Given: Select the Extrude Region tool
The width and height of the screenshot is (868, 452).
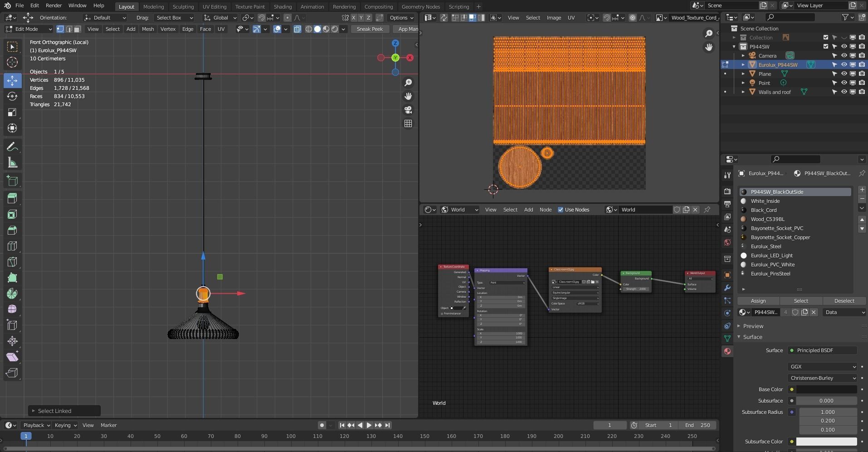Looking at the screenshot, I should 12,198.
